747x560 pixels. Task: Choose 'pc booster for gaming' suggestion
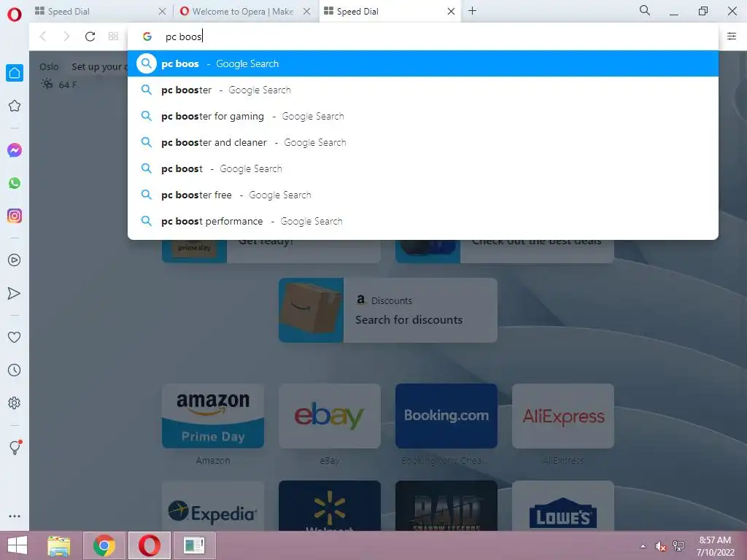(423, 116)
